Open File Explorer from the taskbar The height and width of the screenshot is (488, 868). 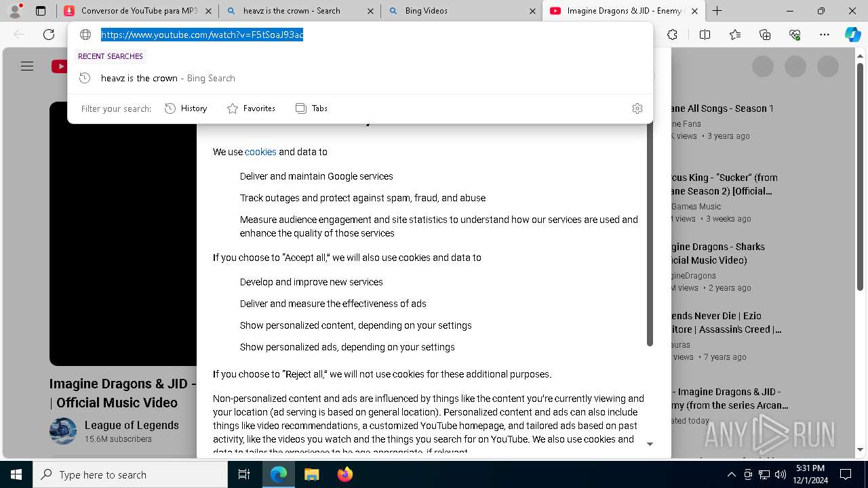pyautogui.click(x=311, y=474)
